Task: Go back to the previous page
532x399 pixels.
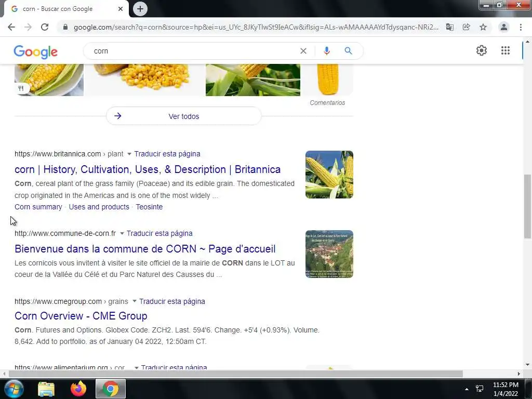Action: point(11,27)
